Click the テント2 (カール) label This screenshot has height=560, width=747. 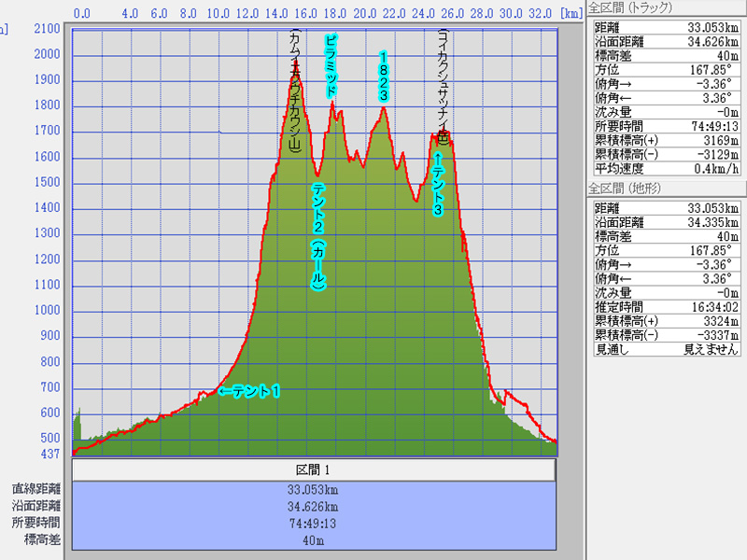coord(317,239)
